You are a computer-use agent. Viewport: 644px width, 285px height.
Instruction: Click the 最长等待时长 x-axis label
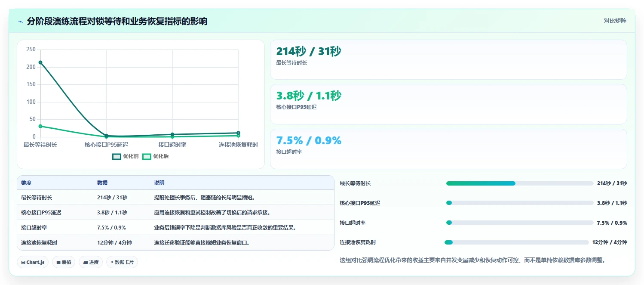(40, 145)
